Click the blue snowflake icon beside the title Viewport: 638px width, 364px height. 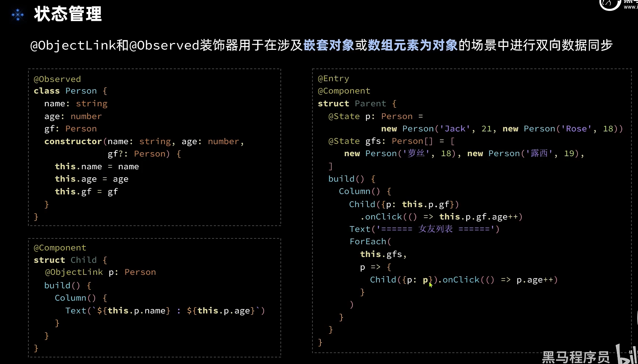[x=17, y=15]
